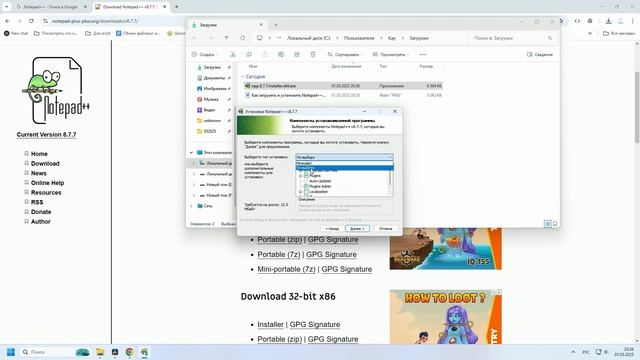Click the Rename icon in Explorer toolbar
This screenshot has width=640, height=360.
pyautogui.click(x=281, y=54)
